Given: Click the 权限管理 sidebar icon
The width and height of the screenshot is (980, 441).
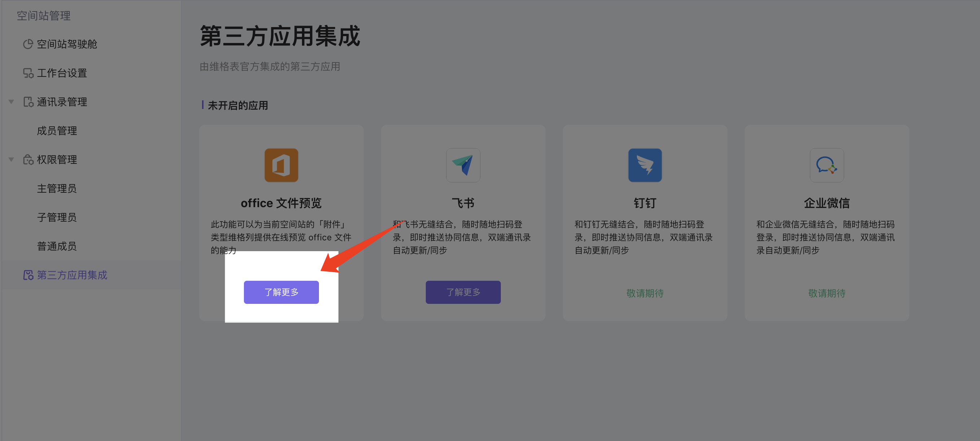Looking at the screenshot, I should tap(28, 160).
